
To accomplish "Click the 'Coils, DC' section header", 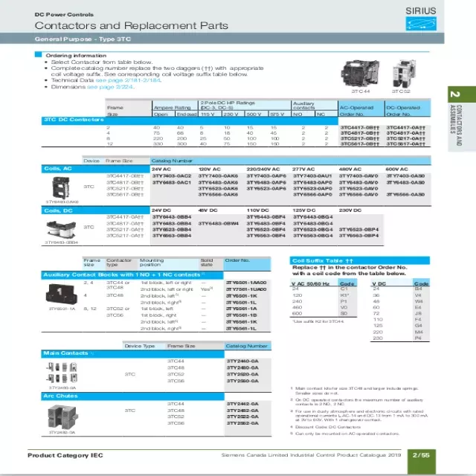I will pyautogui.click(x=96, y=210).
